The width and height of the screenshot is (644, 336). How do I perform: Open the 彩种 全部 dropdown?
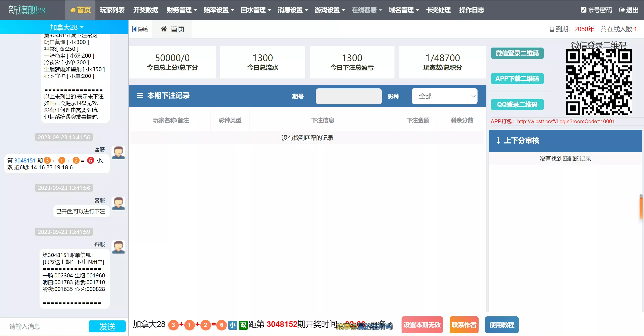tap(445, 96)
